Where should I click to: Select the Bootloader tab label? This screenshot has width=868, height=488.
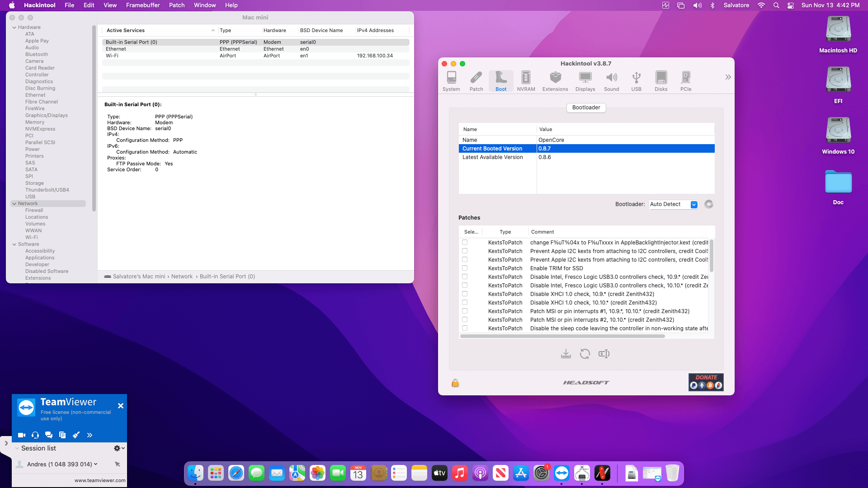point(586,108)
